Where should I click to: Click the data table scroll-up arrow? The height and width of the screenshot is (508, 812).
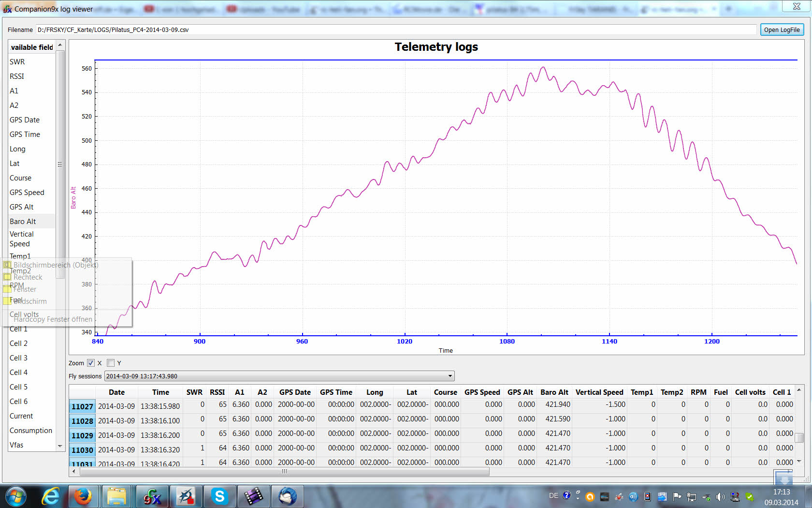[x=799, y=390]
